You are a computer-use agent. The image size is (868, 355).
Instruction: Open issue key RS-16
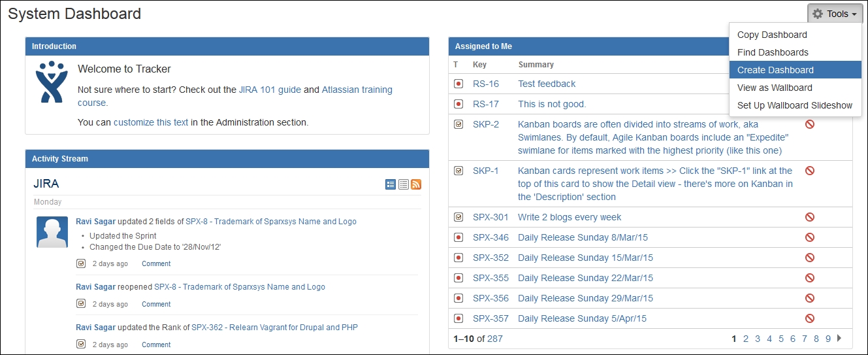point(486,84)
